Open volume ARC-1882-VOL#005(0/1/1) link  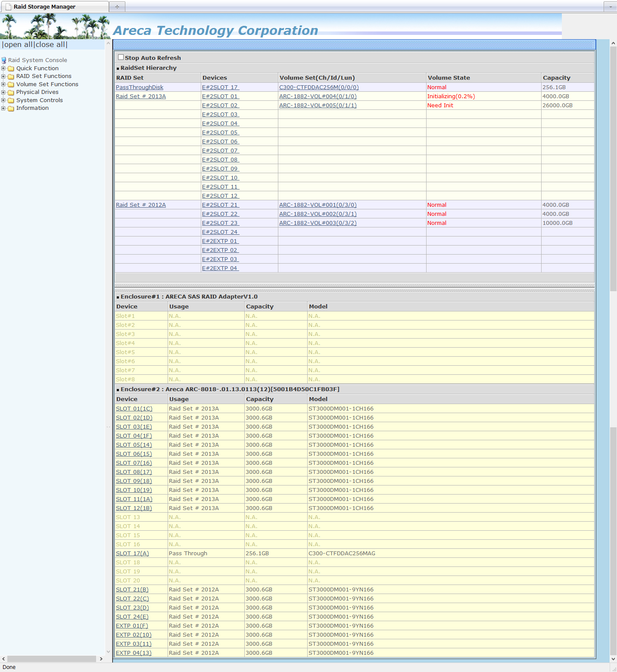pos(318,106)
